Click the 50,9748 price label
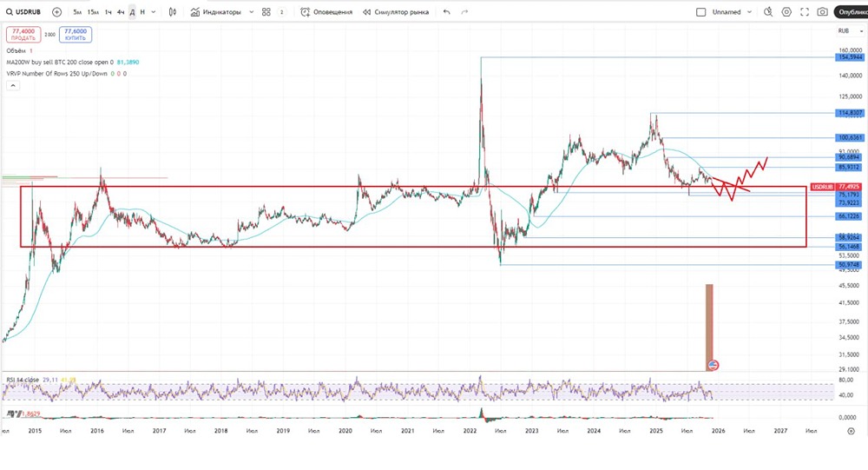The image size is (868, 470). tap(850, 265)
